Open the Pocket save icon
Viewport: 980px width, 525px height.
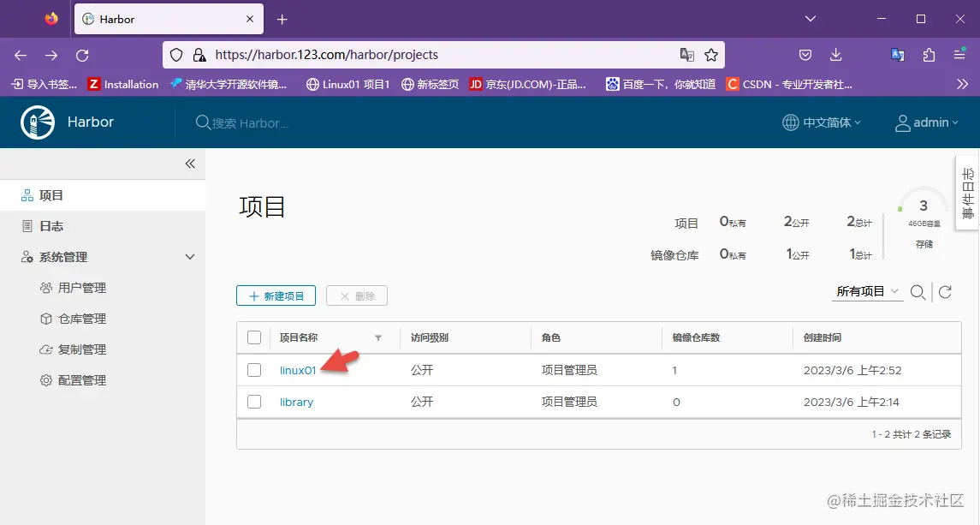click(805, 55)
